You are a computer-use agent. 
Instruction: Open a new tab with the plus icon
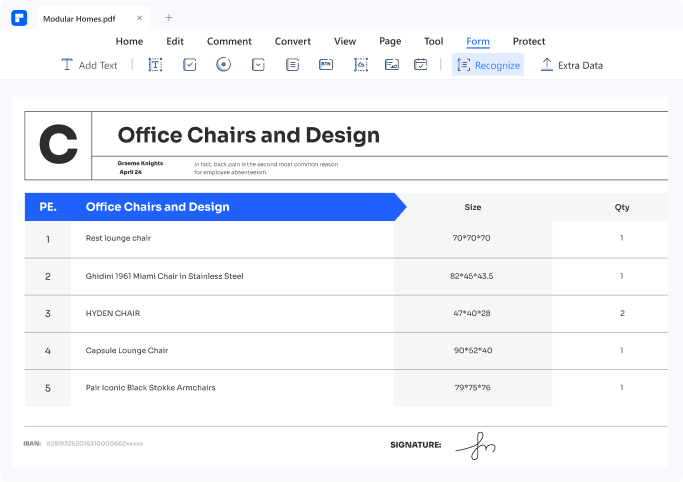click(x=169, y=17)
